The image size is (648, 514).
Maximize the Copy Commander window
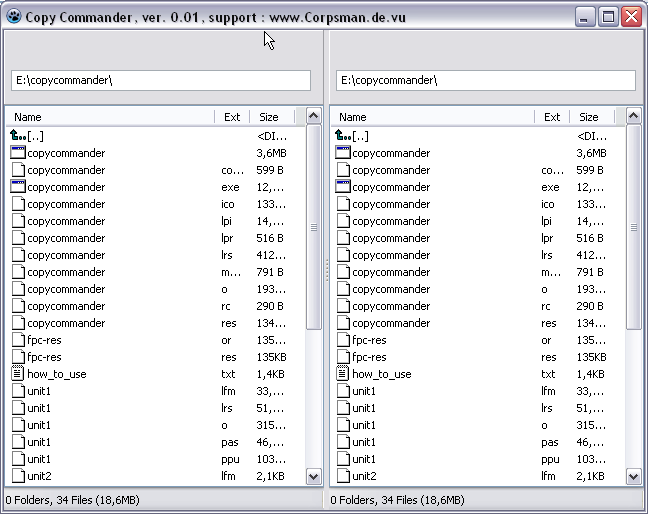click(609, 17)
